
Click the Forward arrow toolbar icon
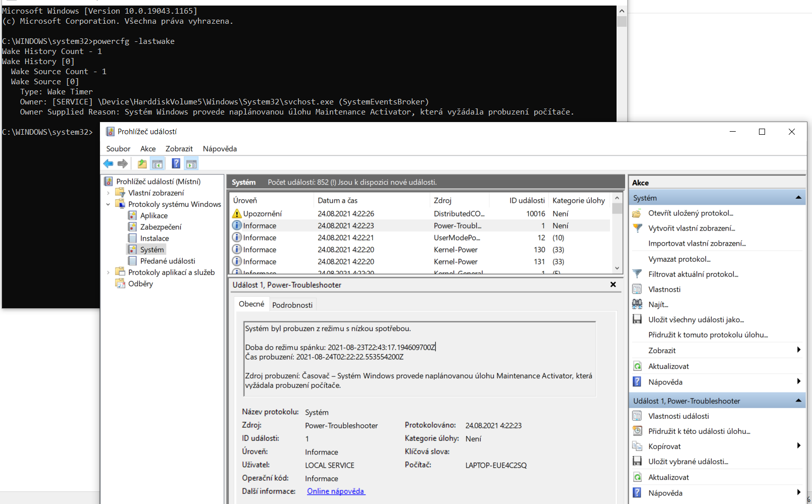point(122,163)
